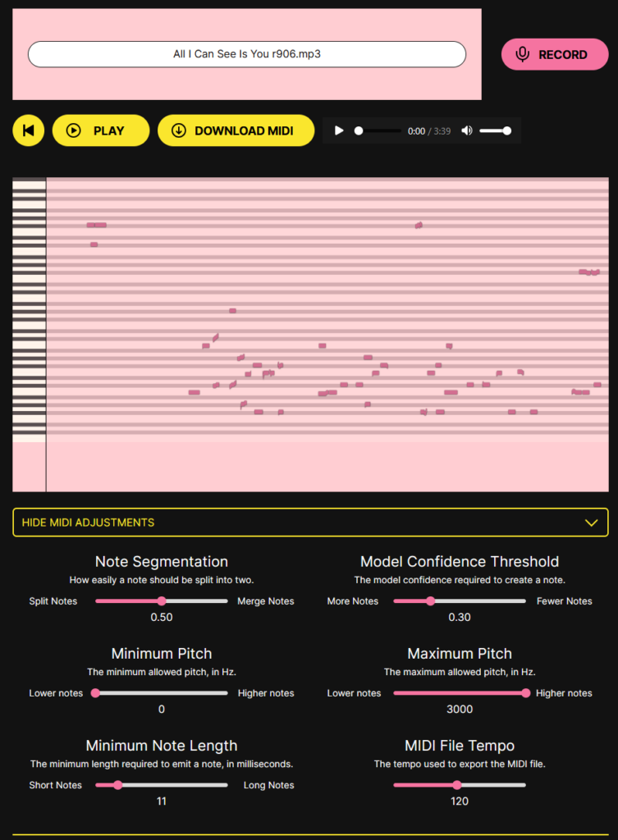618x840 pixels.
Task: Click the audio player seek bar
Action: (x=379, y=130)
